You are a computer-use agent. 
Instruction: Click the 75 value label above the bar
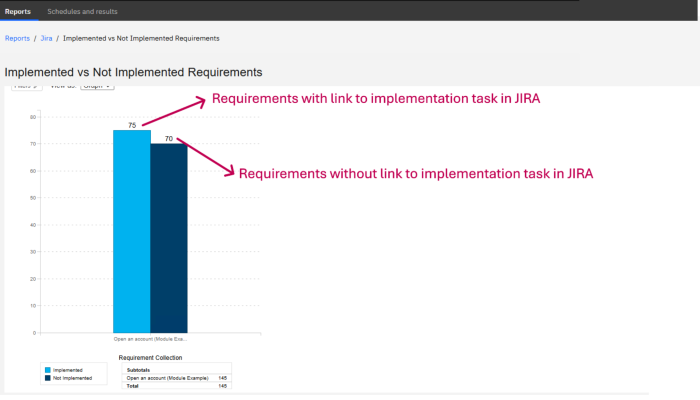(132, 125)
